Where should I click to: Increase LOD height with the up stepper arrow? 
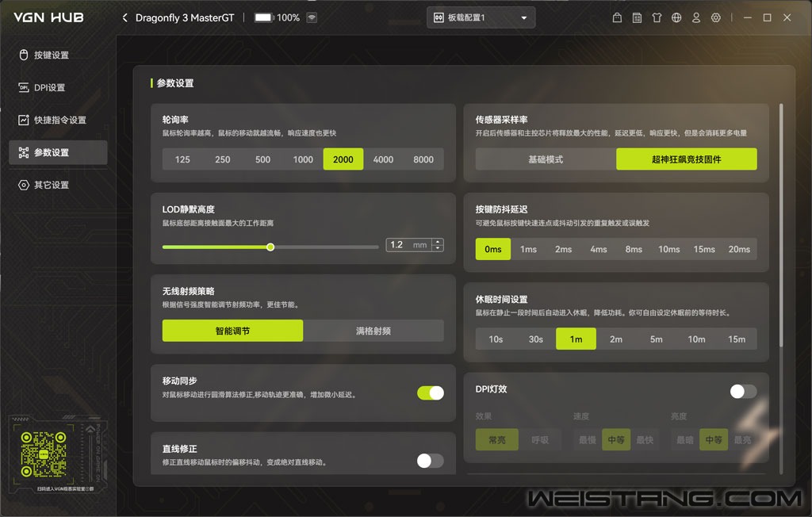(438, 241)
